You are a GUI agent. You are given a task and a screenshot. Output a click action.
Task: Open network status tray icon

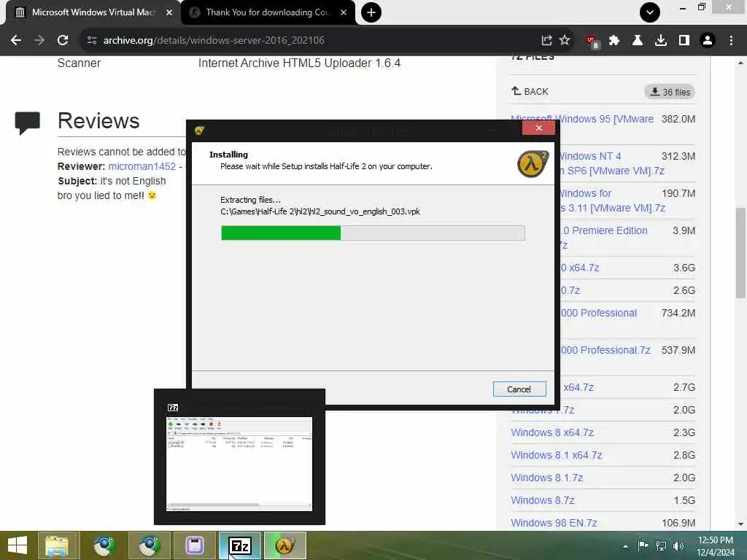tap(661, 545)
